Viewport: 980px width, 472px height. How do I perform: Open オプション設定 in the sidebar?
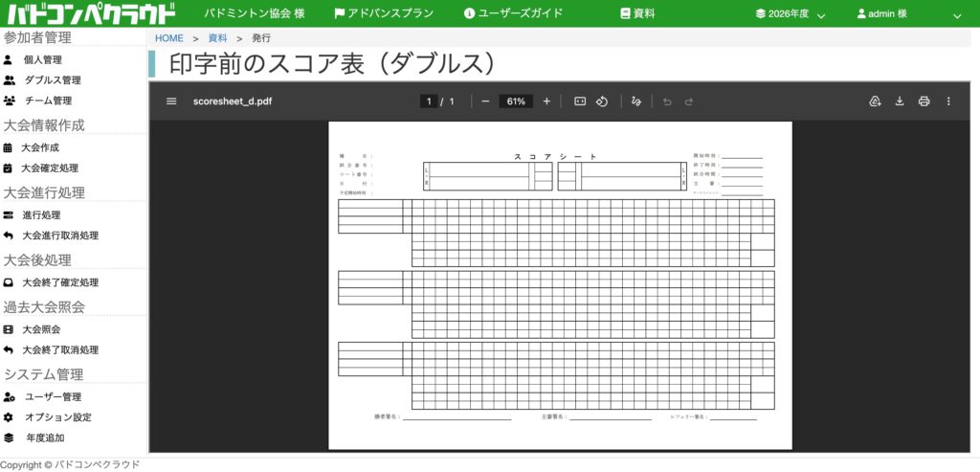coord(58,417)
